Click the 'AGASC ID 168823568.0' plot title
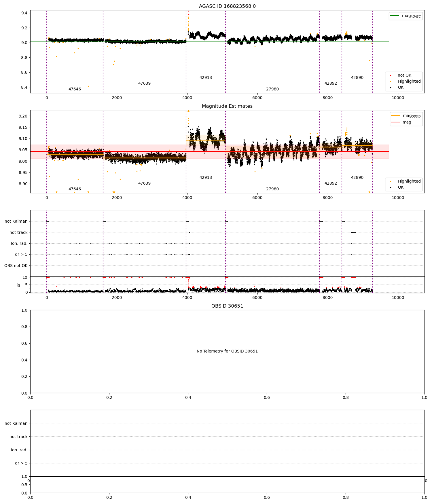The width and height of the screenshot is (432, 504). pos(227,6)
